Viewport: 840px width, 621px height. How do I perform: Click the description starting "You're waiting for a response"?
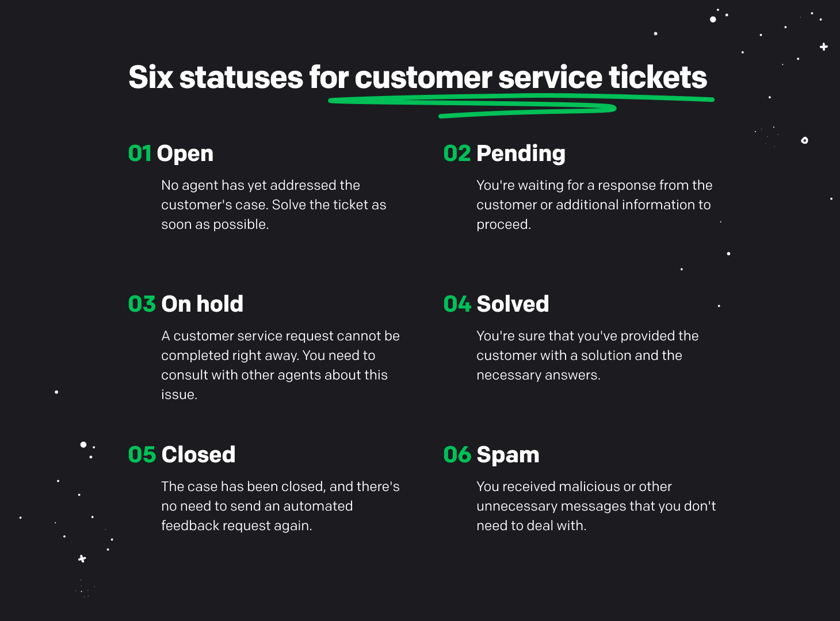tap(594, 205)
